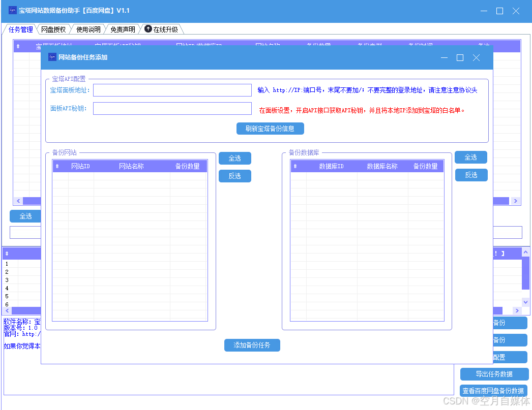532x410 pixels.
Task: Click the red 在面板设置 API hint text
Action: click(x=362, y=110)
